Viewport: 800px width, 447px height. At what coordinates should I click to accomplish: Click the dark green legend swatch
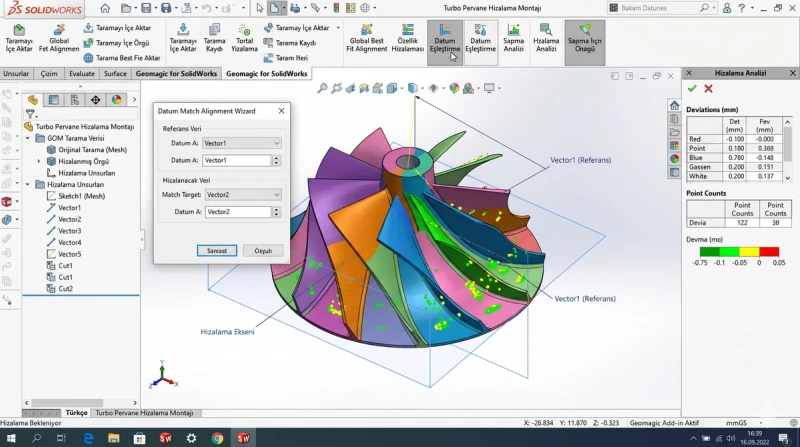[x=709, y=251]
